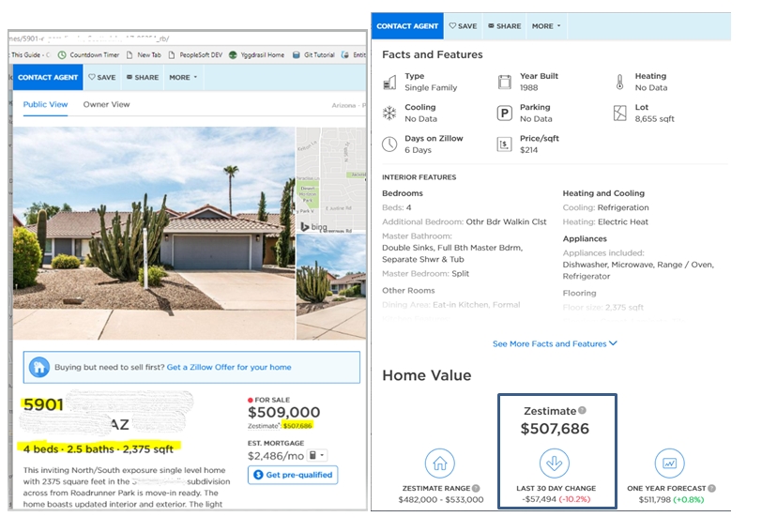Click the Year Built calendar icon
The width and height of the screenshot is (762, 532).
505,83
